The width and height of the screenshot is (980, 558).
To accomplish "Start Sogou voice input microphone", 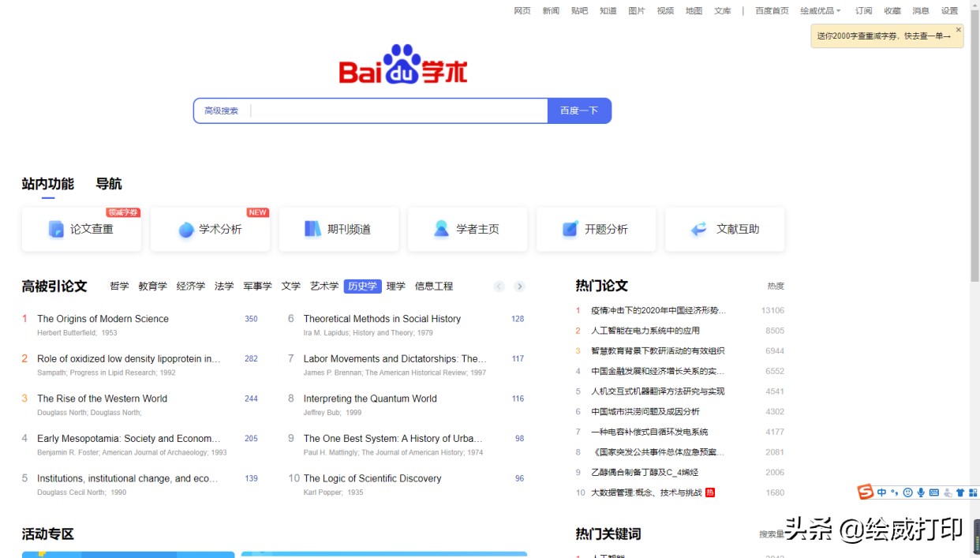I will tap(921, 492).
